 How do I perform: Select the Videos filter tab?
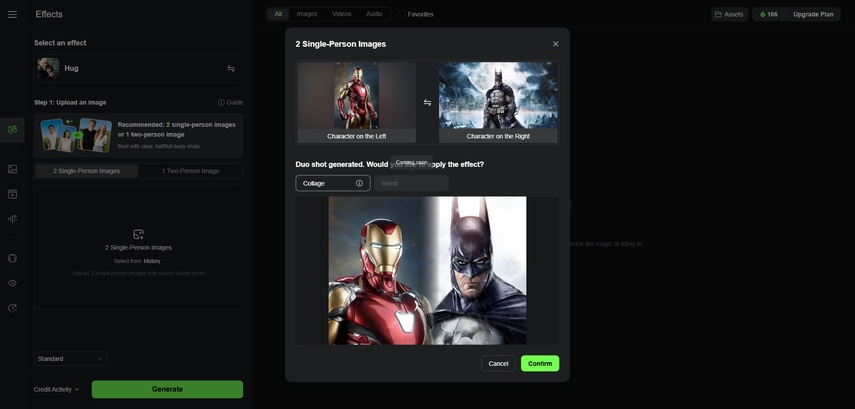(x=342, y=14)
